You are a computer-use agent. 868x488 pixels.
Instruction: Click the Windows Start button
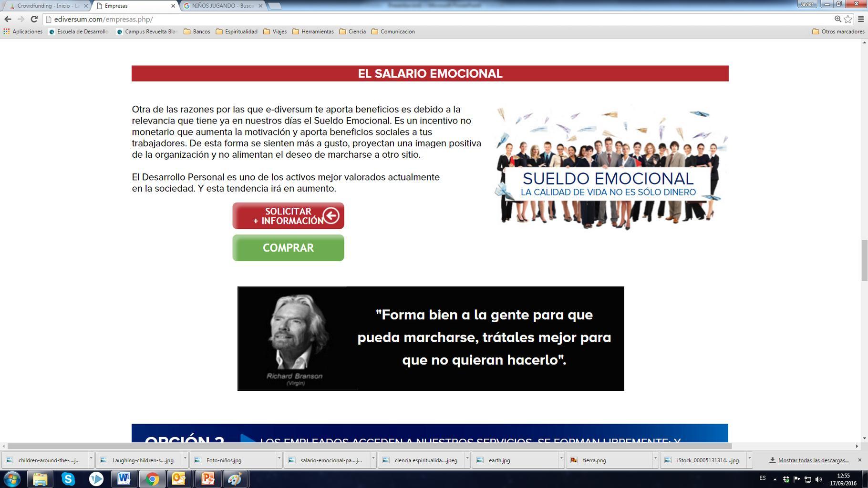[x=12, y=478]
